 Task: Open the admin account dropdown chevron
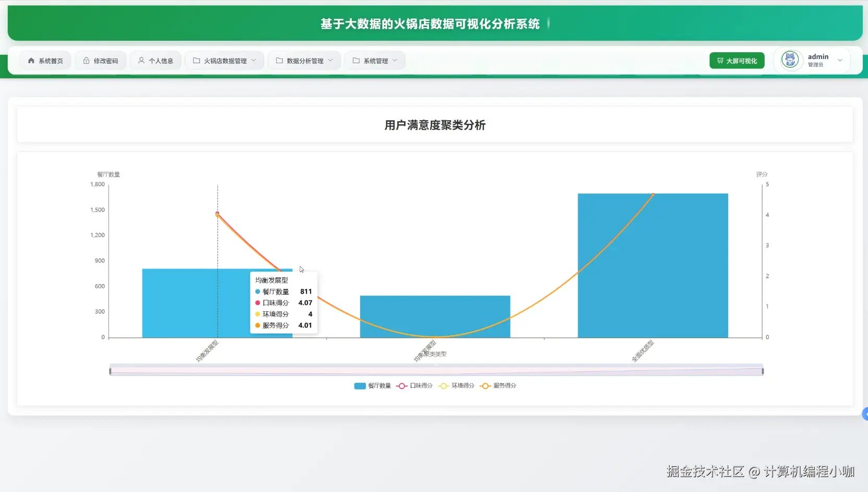coord(840,60)
